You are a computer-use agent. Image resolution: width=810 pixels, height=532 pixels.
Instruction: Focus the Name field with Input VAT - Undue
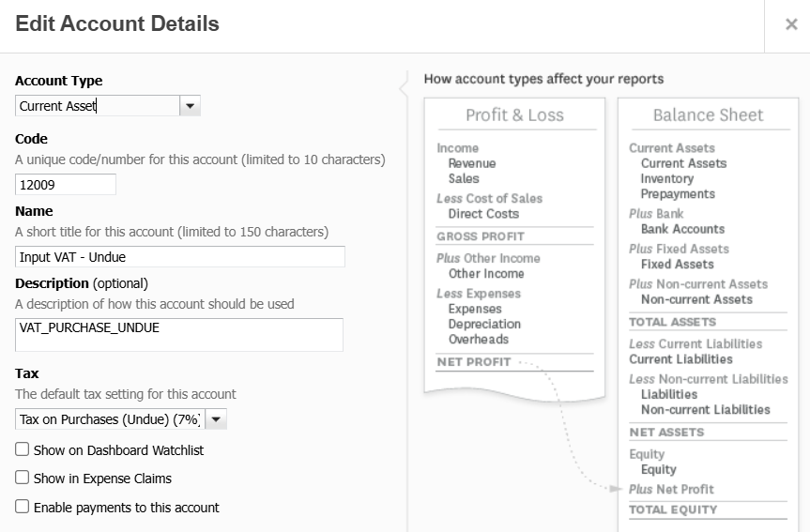click(x=180, y=257)
